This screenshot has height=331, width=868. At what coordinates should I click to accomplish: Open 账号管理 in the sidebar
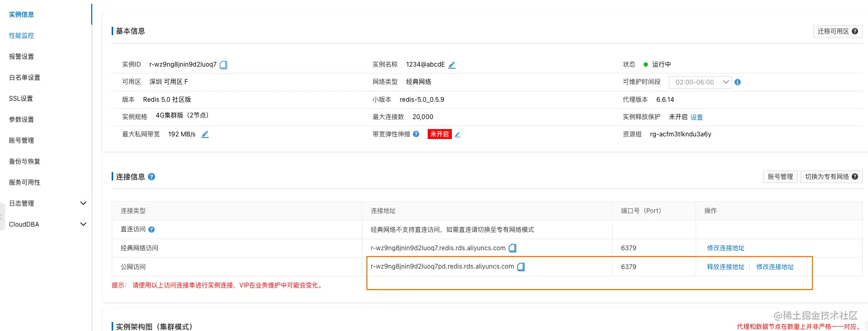[21, 141]
